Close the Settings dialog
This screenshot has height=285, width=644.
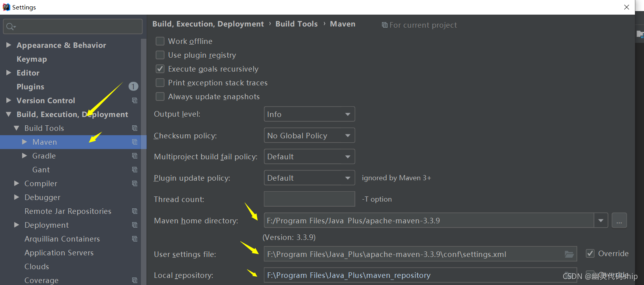(627, 7)
